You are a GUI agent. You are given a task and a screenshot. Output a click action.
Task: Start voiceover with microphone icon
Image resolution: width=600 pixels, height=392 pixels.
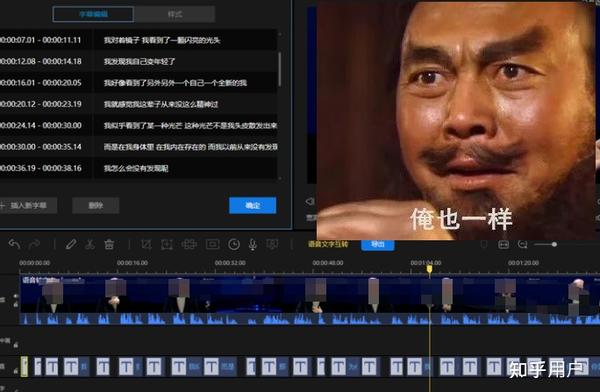pos(253,244)
